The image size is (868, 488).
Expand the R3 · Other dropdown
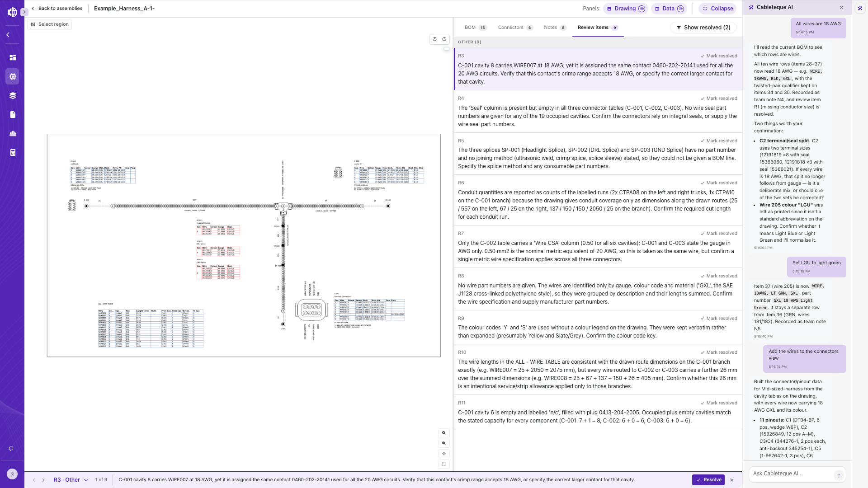point(71,480)
